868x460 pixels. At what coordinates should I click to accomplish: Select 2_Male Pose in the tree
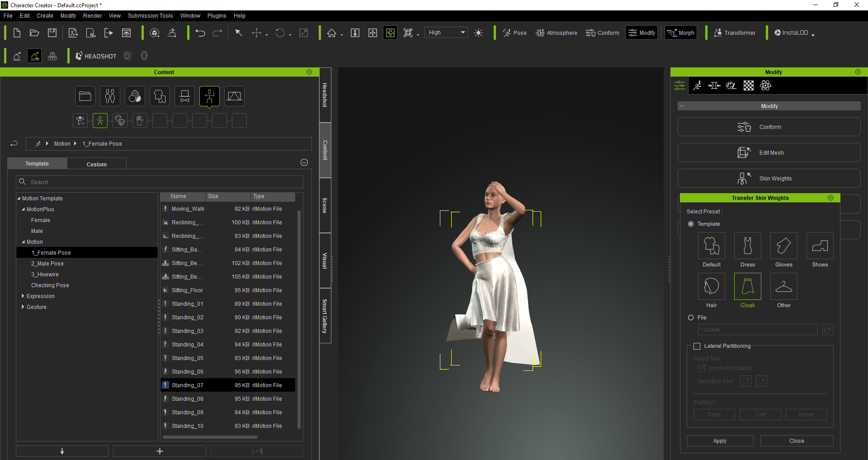(x=47, y=264)
